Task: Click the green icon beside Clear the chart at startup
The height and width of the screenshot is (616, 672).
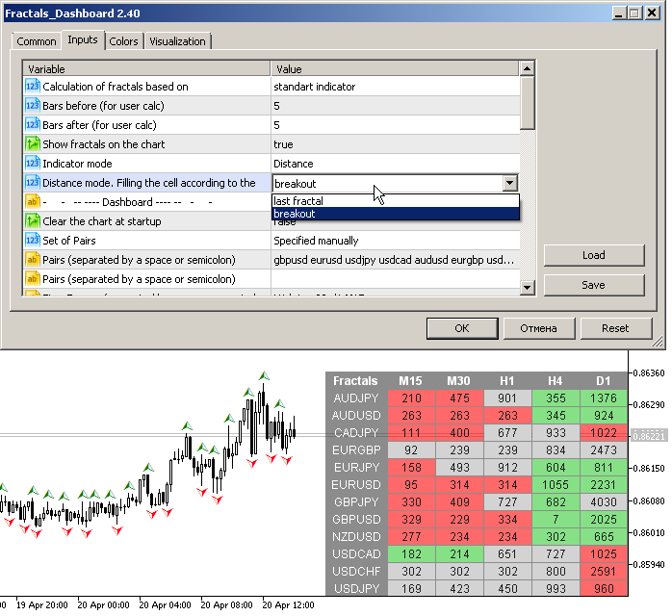Action: [x=33, y=221]
